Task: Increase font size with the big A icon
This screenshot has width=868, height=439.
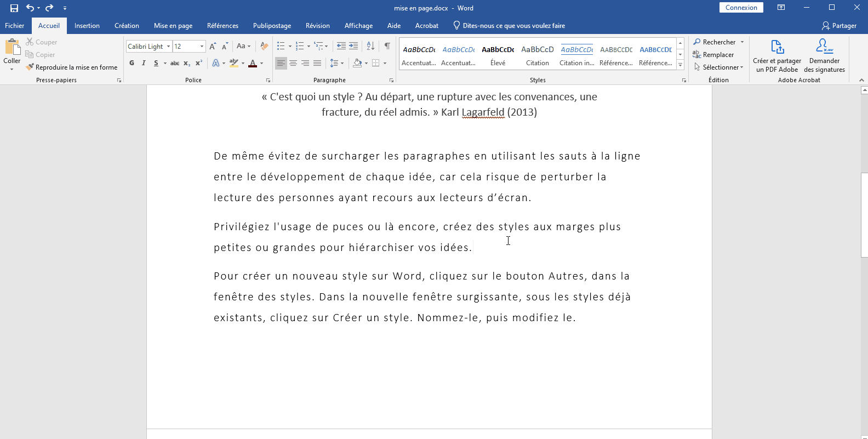Action: point(213,47)
